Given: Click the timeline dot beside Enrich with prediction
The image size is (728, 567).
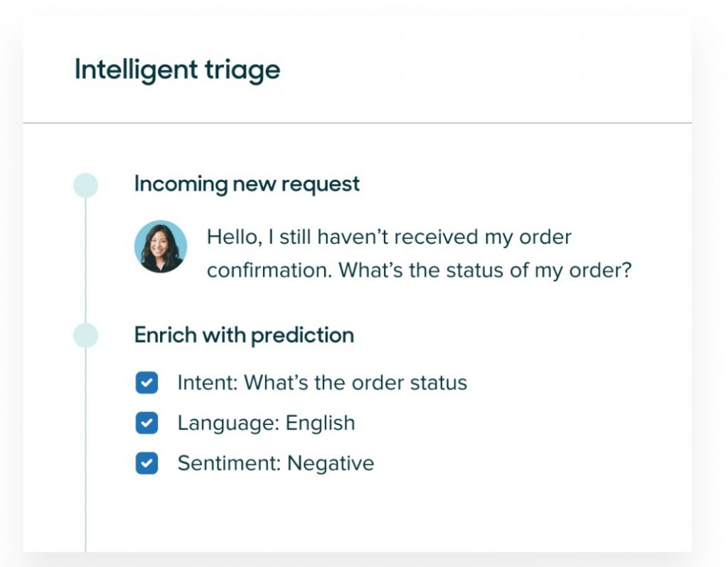Looking at the screenshot, I should [85, 335].
